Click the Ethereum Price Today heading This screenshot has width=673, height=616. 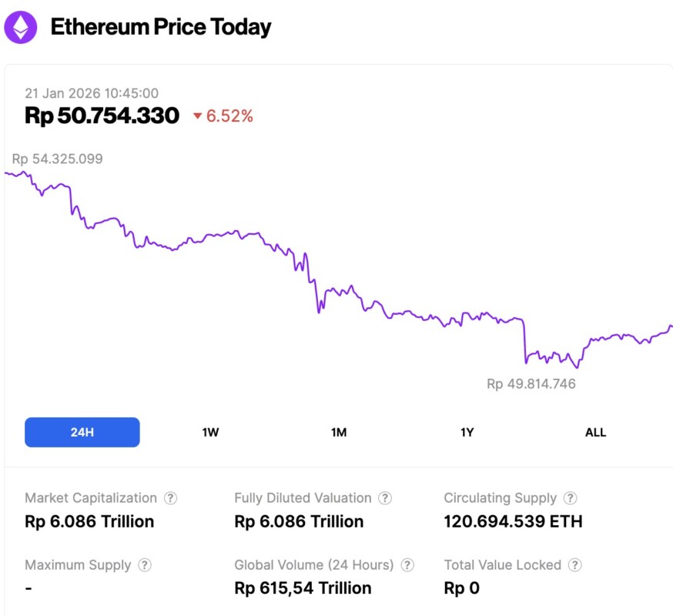(x=161, y=28)
